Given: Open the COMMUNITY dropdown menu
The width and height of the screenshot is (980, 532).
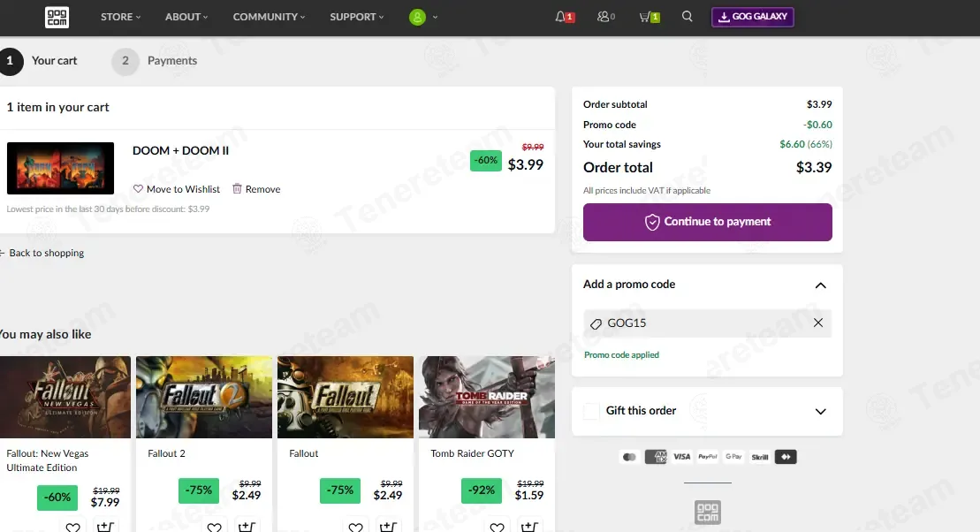Looking at the screenshot, I should click(269, 17).
